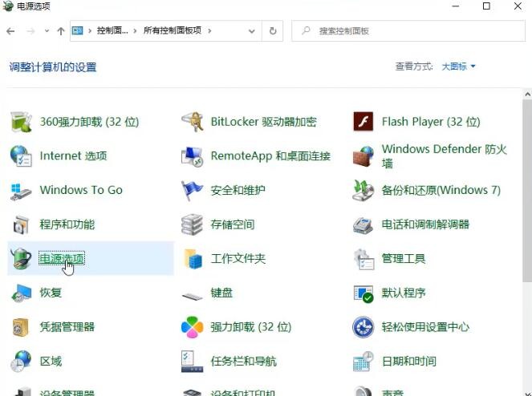Open the 日期和时间 calendar icon

coord(363,362)
